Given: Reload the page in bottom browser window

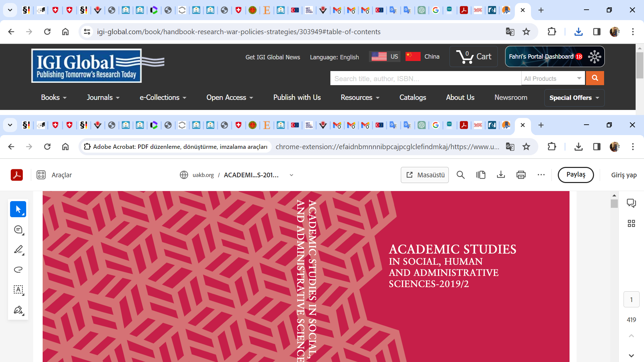Looking at the screenshot, I should (47, 147).
